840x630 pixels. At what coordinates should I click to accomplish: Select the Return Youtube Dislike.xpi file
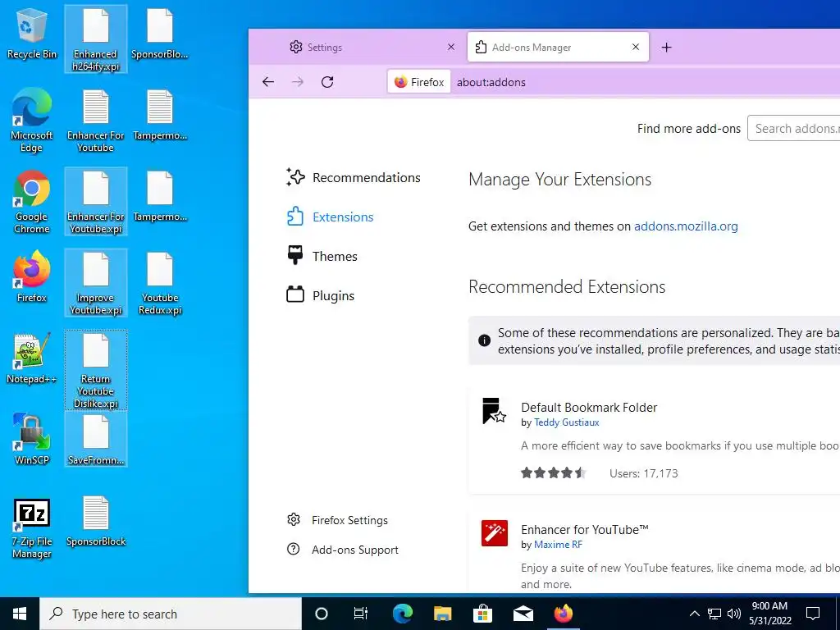96,370
